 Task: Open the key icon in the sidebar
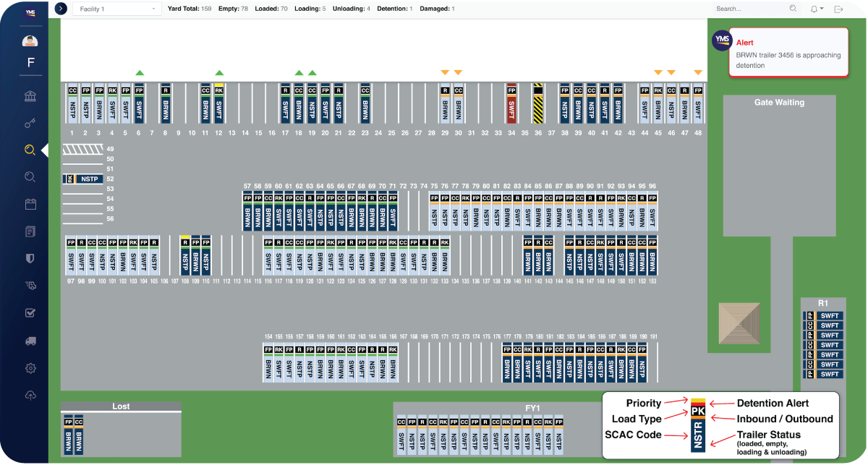pos(30,123)
